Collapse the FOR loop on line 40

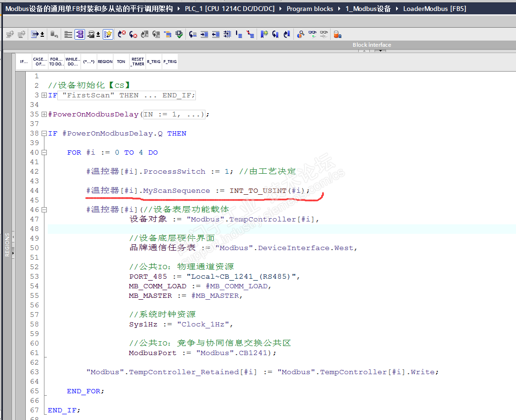point(44,152)
